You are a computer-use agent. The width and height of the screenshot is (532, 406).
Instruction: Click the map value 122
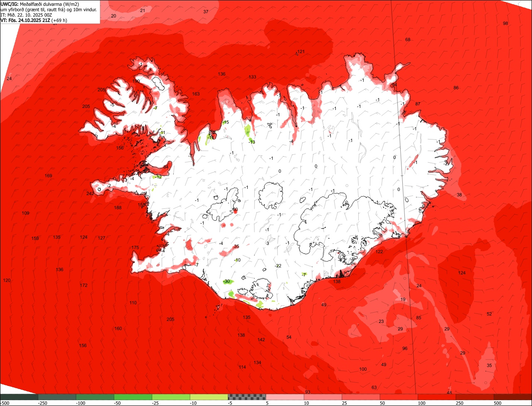pyautogui.click(x=379, y=252)
